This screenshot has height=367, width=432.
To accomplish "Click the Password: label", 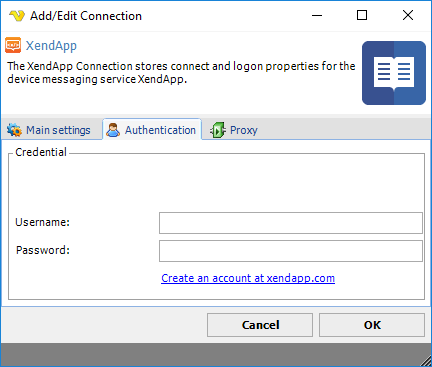I will pos(43,250).
